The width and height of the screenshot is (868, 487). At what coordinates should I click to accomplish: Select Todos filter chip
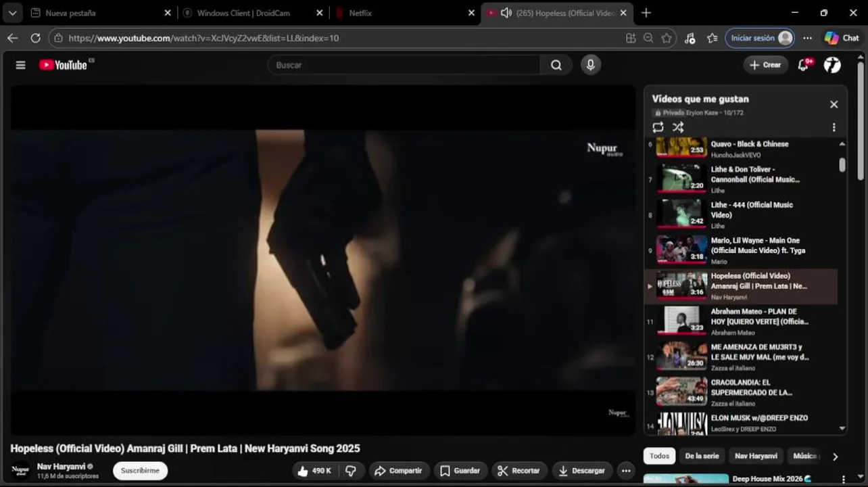[x=659, y=456]
